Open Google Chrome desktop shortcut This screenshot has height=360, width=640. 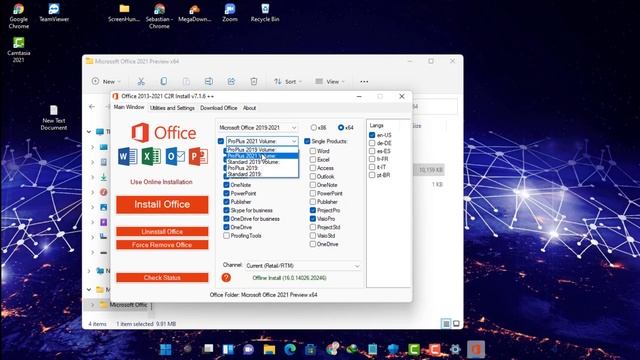(18, 16)
